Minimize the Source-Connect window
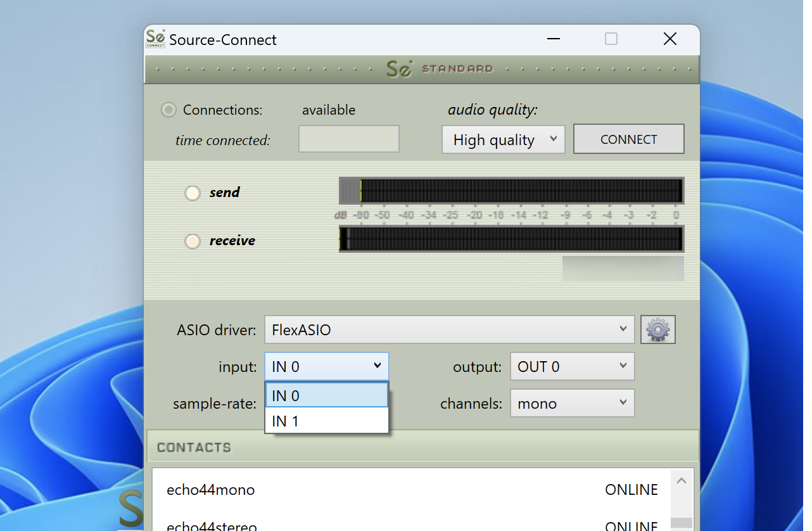This screenshot has width=812, height=531. pyautogui.click(x=553, y=39)
